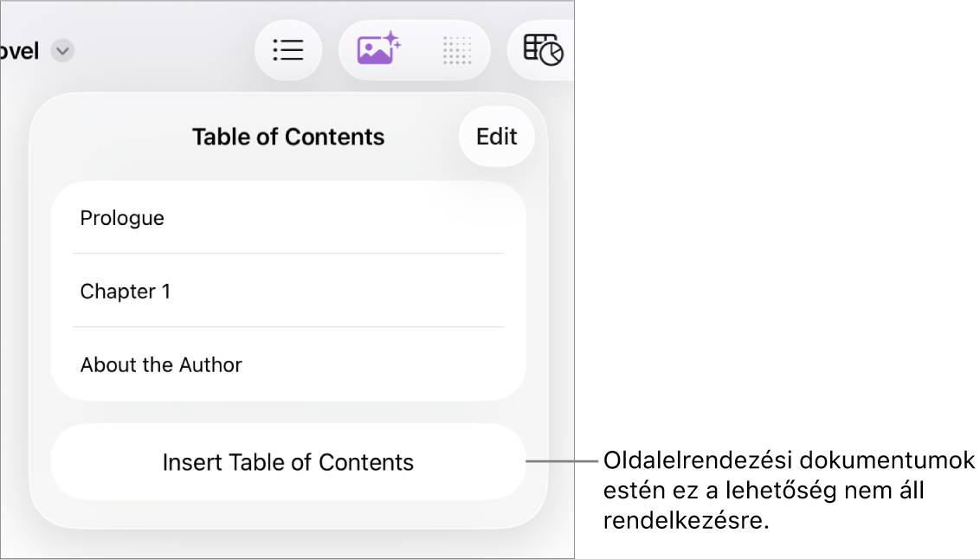Click the sparkle on the media icon

coord(392,39)
